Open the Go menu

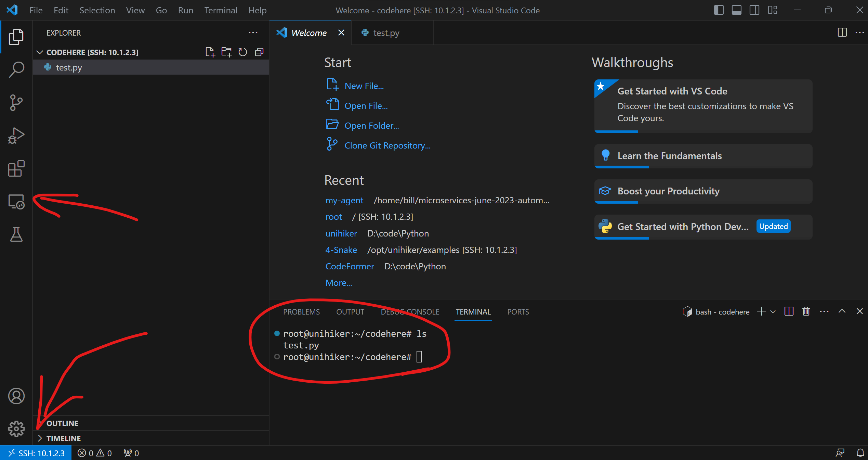tap(161, 10)
